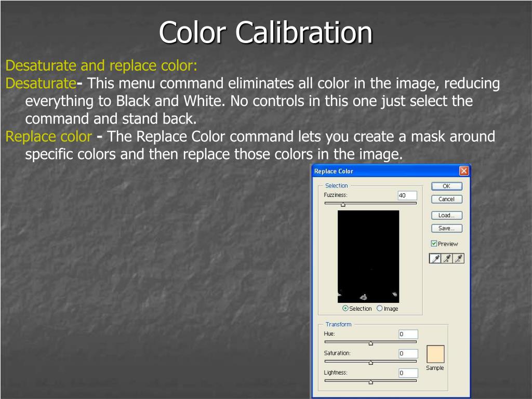Focus the Saturation value field

click(408, 353)
